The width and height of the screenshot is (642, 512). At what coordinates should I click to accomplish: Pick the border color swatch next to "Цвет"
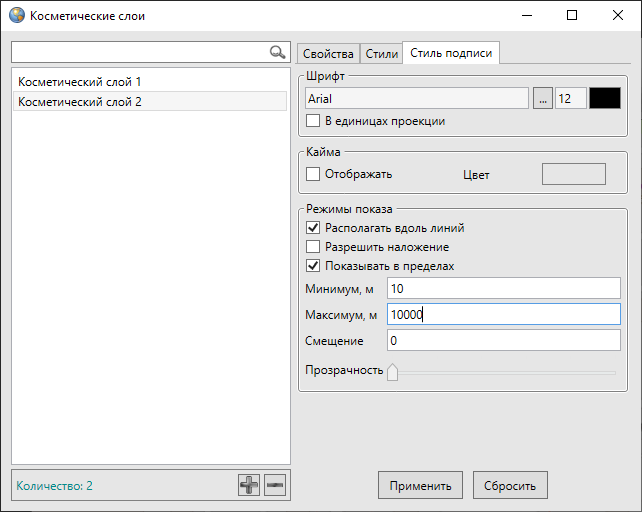pos(573,174)
